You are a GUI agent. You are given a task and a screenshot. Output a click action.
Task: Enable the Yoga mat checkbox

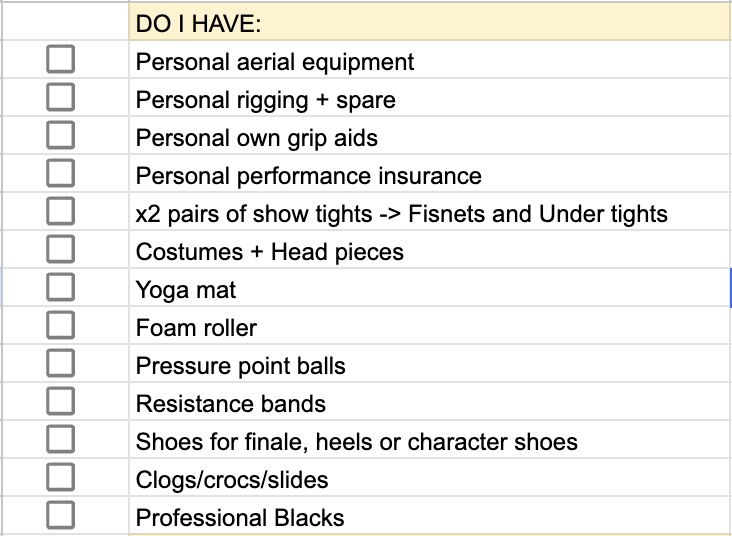click(61, 287)
